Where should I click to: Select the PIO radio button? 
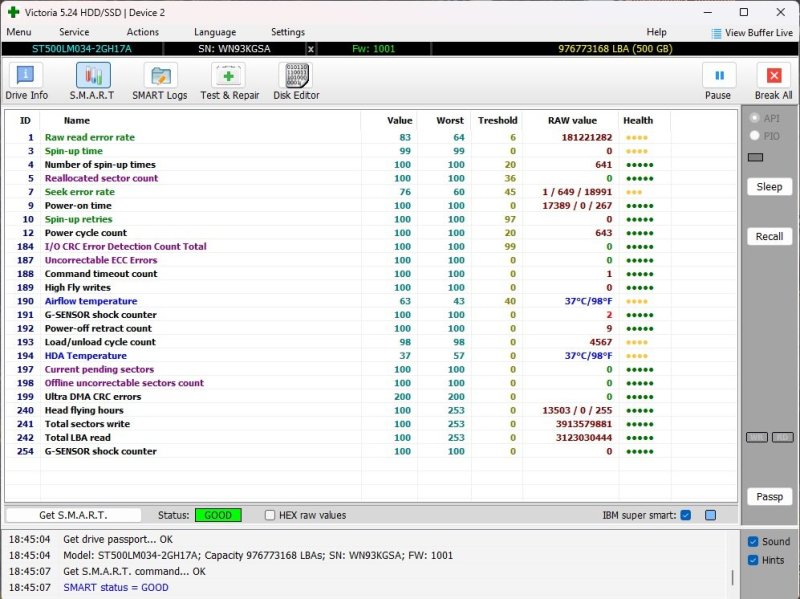click(755, 135)
